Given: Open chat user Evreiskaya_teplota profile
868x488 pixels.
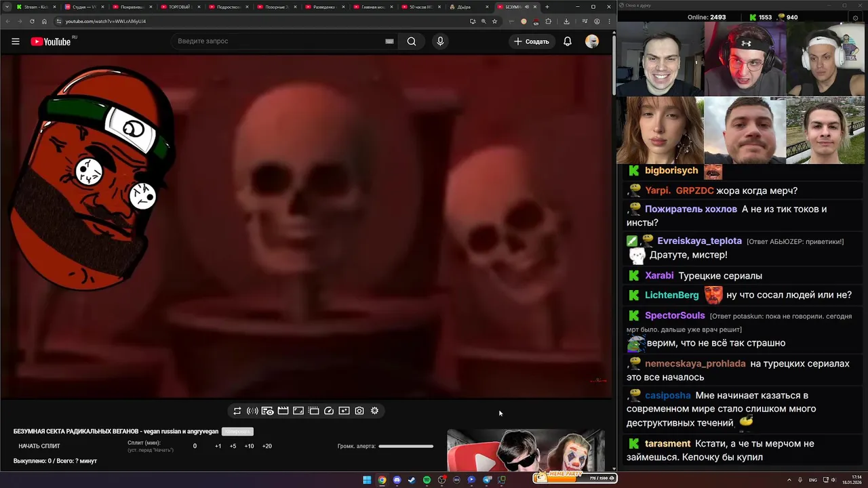Looking at the screenshot, I should pyautogui.click(x=699, y=241).
